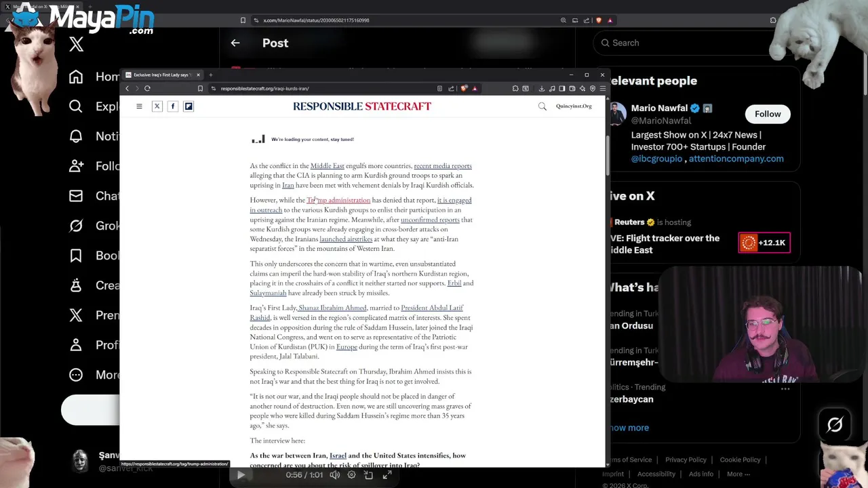Image resolution: width=868 pixels, height=488 pixels.
Task: Open Sulaymaniah link in article
Action: 268,293
